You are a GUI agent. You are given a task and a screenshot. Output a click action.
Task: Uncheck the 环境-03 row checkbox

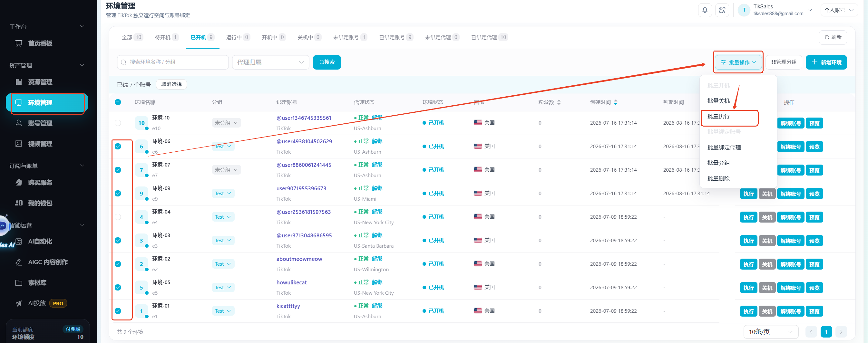(118, 240)
